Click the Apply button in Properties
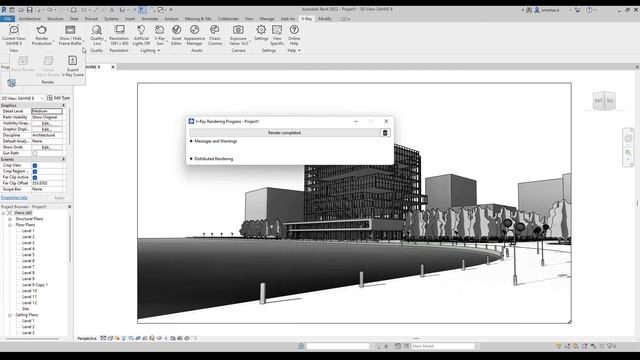The image size is (640, 360). point(59,198)
